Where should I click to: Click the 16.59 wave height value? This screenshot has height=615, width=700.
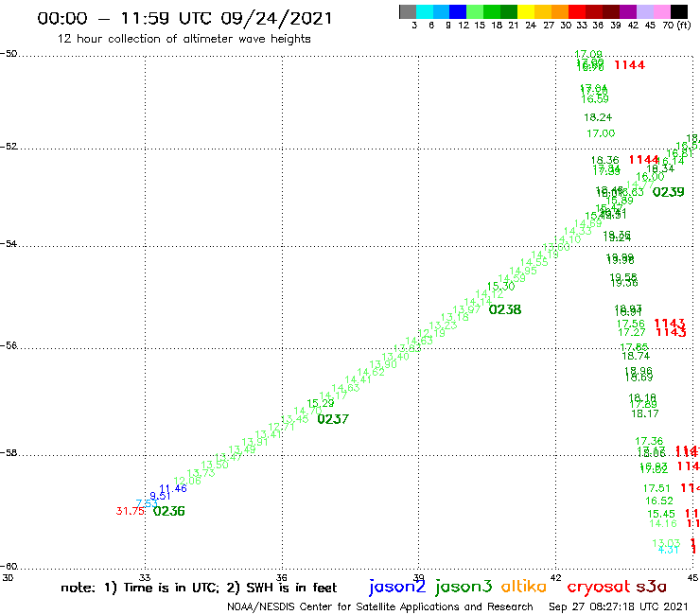(x=595, y=99)
